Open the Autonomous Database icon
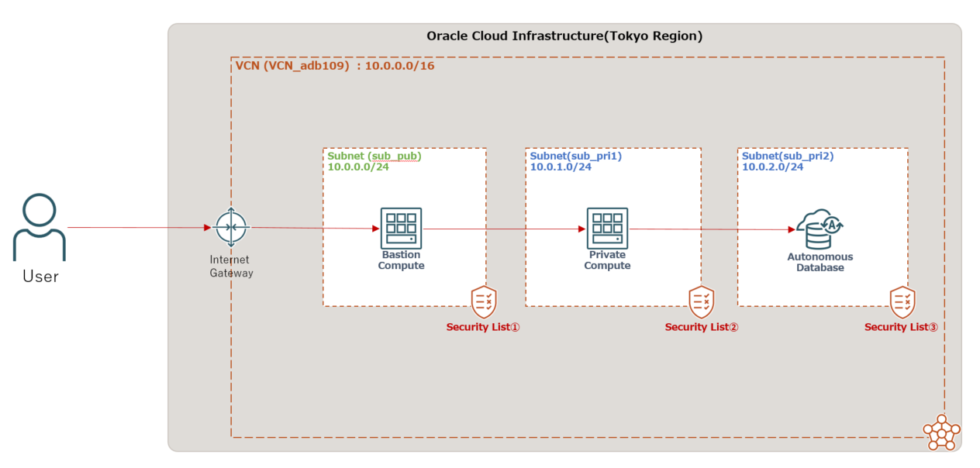The width and height of the screenshot is (980, 468). [x=820, y=226]
